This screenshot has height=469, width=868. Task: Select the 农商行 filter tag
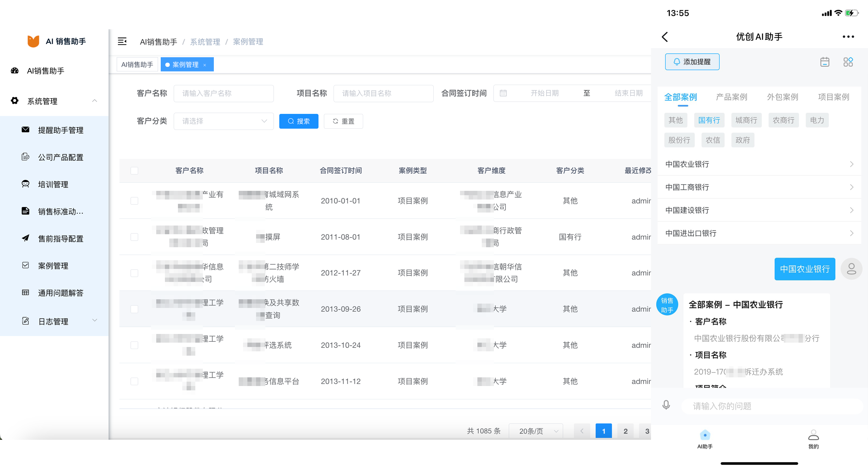[x=784, y=120]
